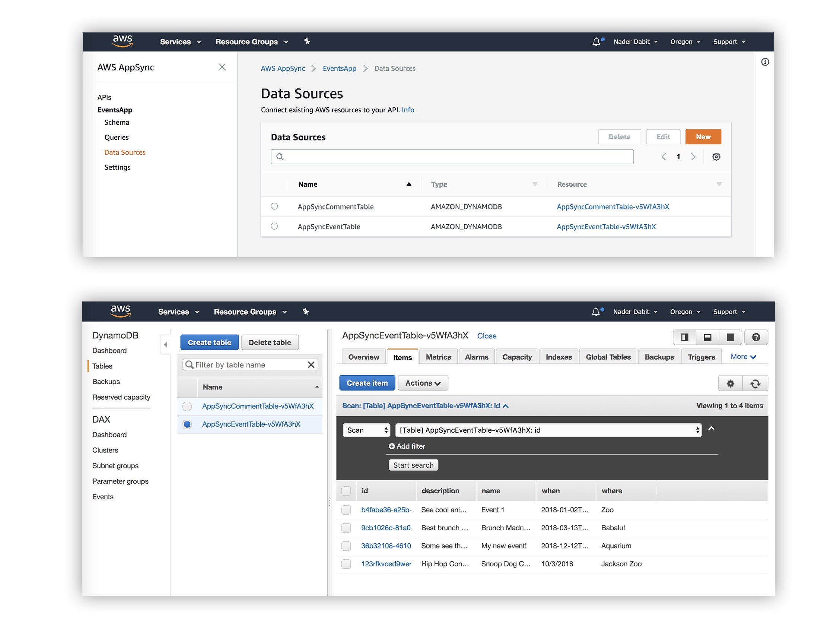This screenshot has height=632, width=840.
Task: Click the Create item button
Action: coord(367,383)
